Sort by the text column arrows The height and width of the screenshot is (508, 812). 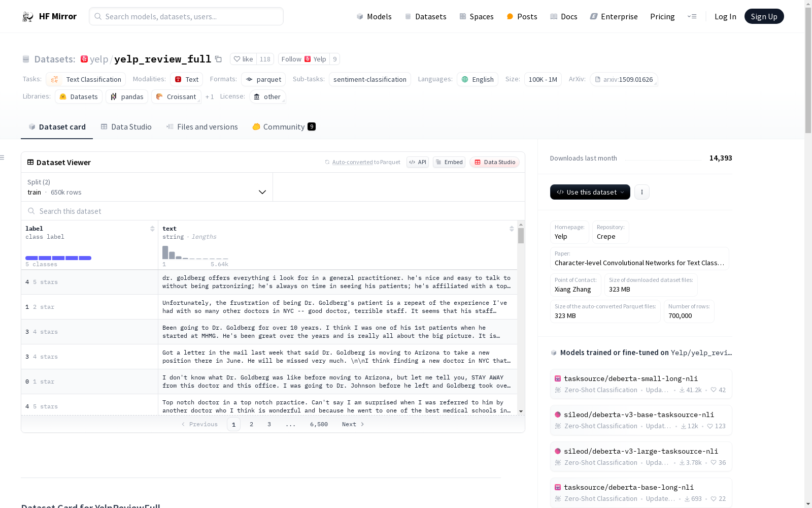tap(512, 229)
